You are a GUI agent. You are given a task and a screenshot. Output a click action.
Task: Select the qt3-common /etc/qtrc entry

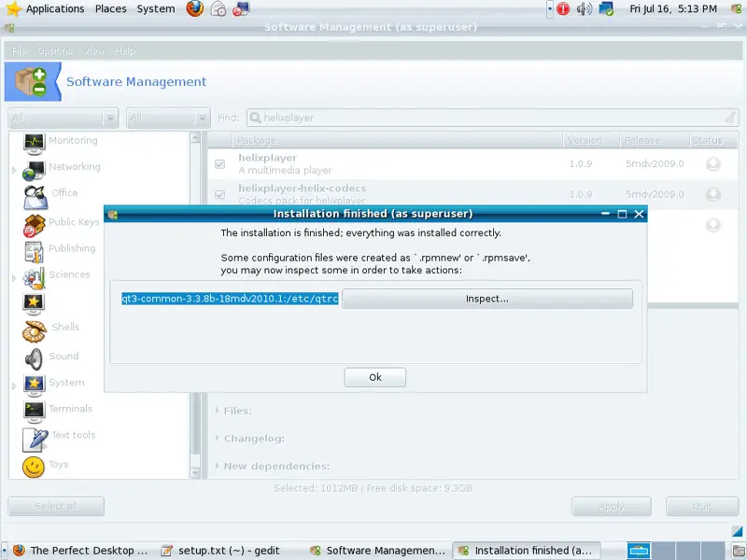(x=230, y=299)
